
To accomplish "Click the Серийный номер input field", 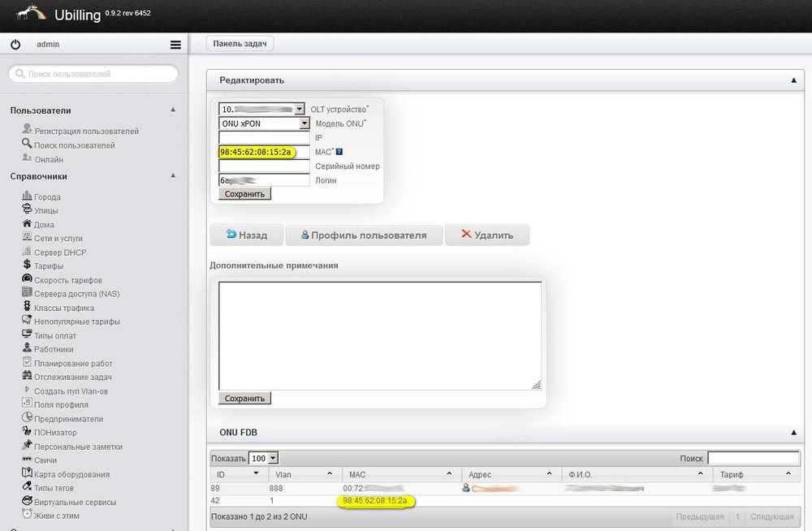I will (265, 166).
